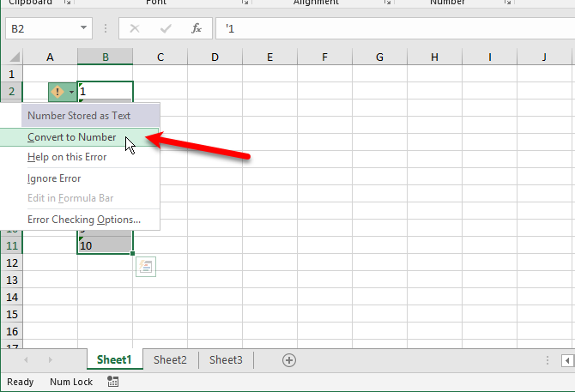Click in the formula bar input
The width and height of the screenshot is (575, 392).
(x=386, y=28)
